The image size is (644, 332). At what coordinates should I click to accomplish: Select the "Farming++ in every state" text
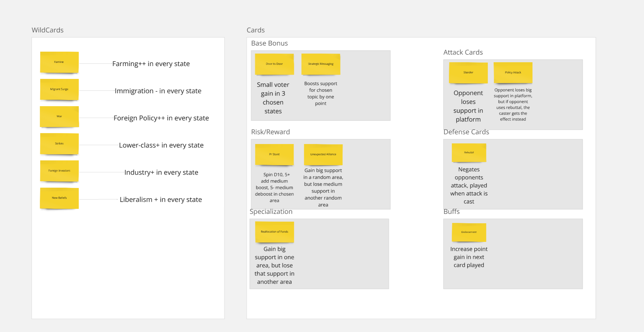pos(151,64)
